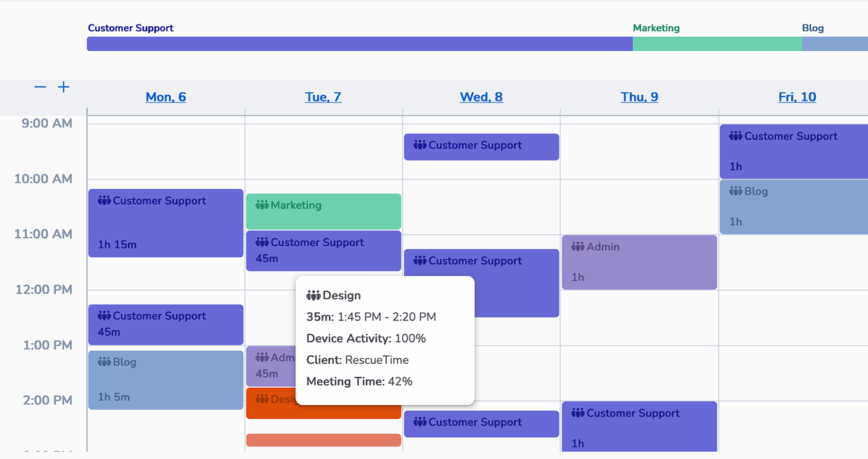Click team icon in Design tooltip

(314, 296)
